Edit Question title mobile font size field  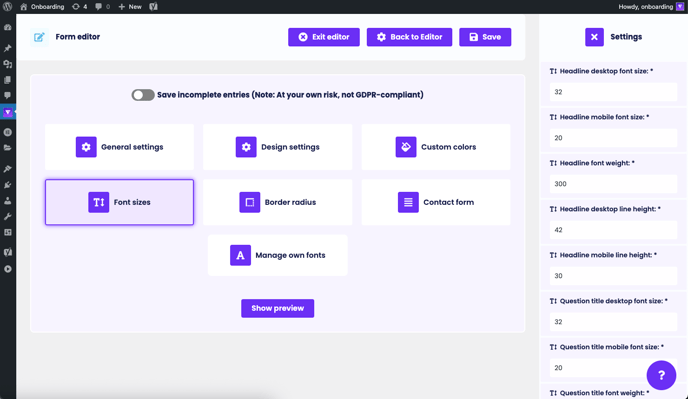(613, 368)
